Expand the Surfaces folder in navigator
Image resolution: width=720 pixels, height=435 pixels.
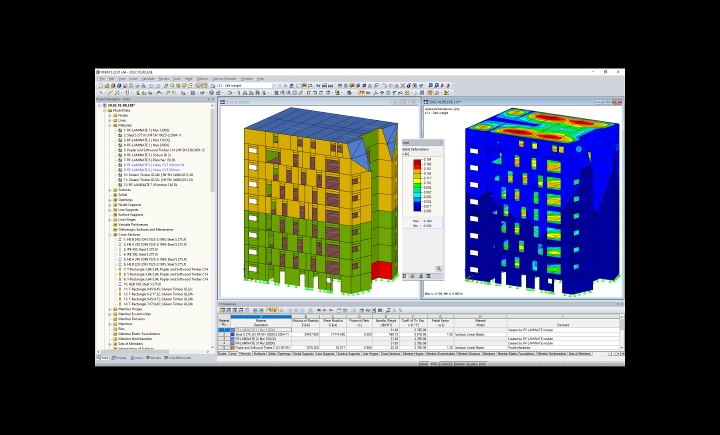click(110, 190)
